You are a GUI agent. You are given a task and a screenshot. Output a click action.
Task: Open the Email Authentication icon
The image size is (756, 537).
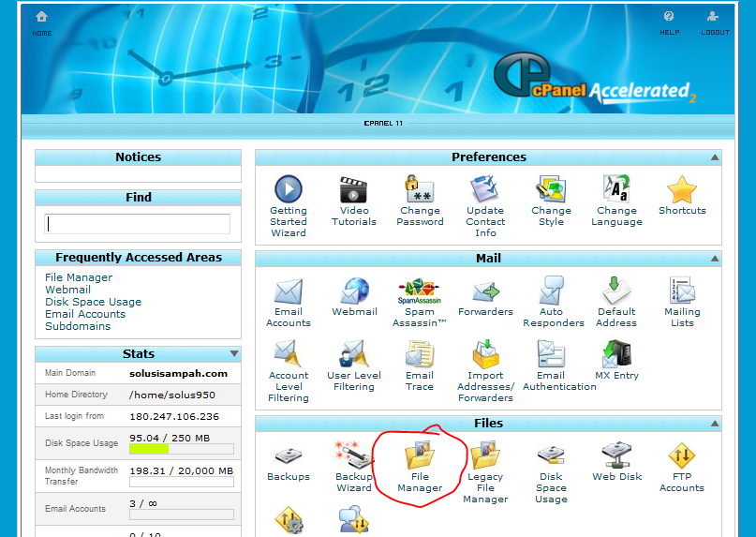click(551, 353)
